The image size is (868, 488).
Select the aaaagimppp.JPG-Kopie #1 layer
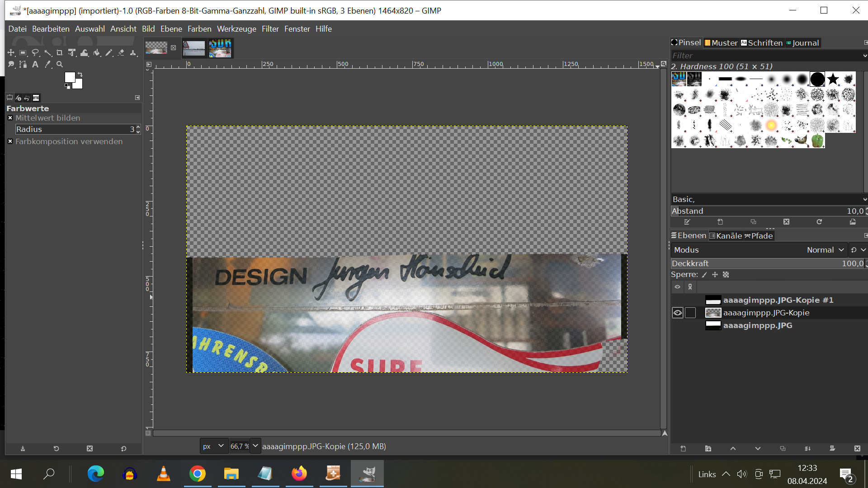(778, 300)
